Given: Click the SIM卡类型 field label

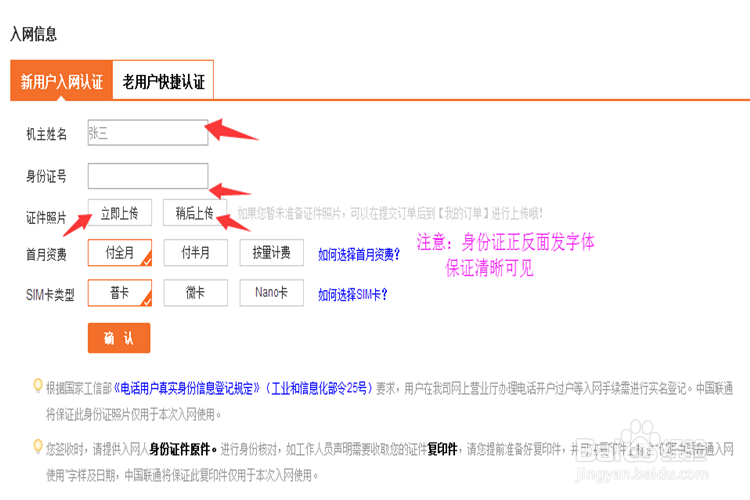Looking at the screenshot, I should (x=50, y=295).
